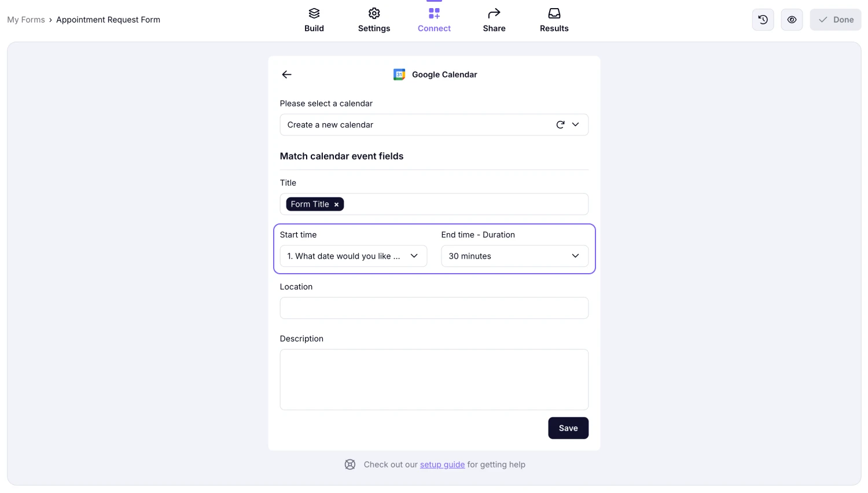The image size is (868, 493).
Task: Open the Build section
Action: tap(314, 19)
